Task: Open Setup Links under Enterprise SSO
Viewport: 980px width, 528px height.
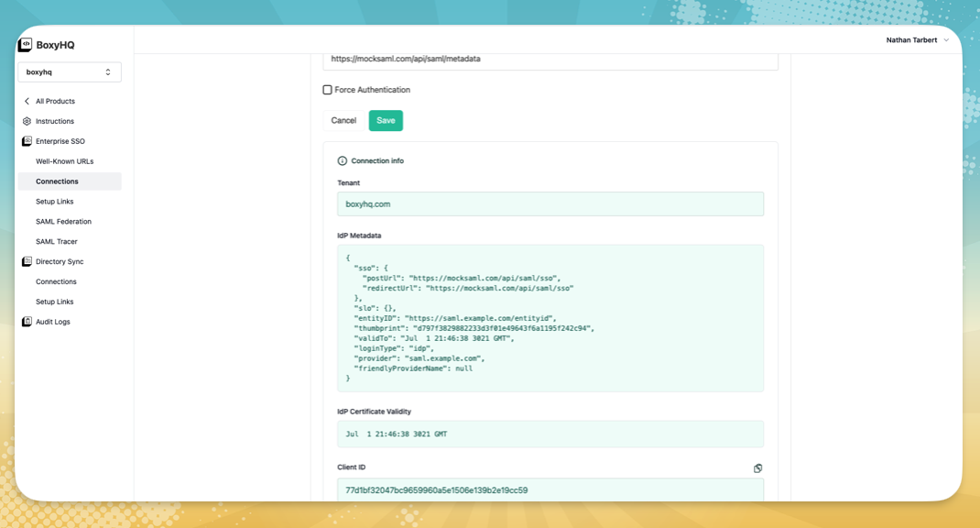Action: pos(54,202)
